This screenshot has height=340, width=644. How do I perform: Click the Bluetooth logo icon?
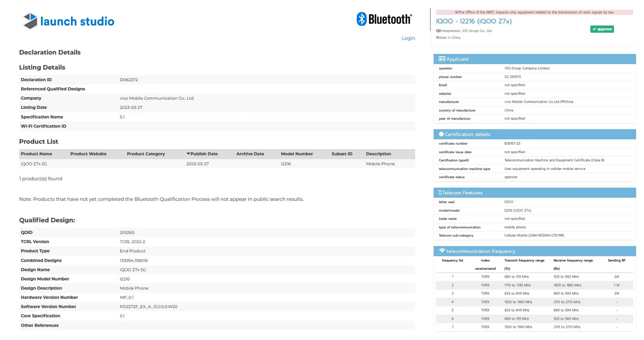click(x=361, y=19)
